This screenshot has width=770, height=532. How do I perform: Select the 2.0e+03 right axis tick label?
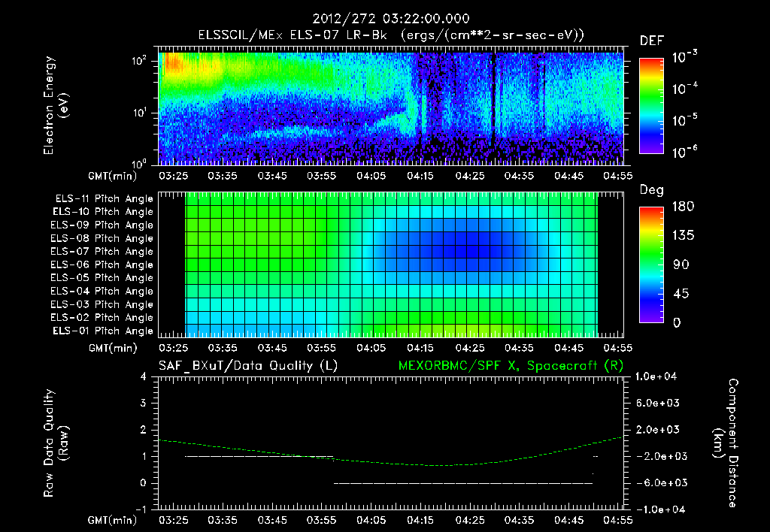click(657, 429)
